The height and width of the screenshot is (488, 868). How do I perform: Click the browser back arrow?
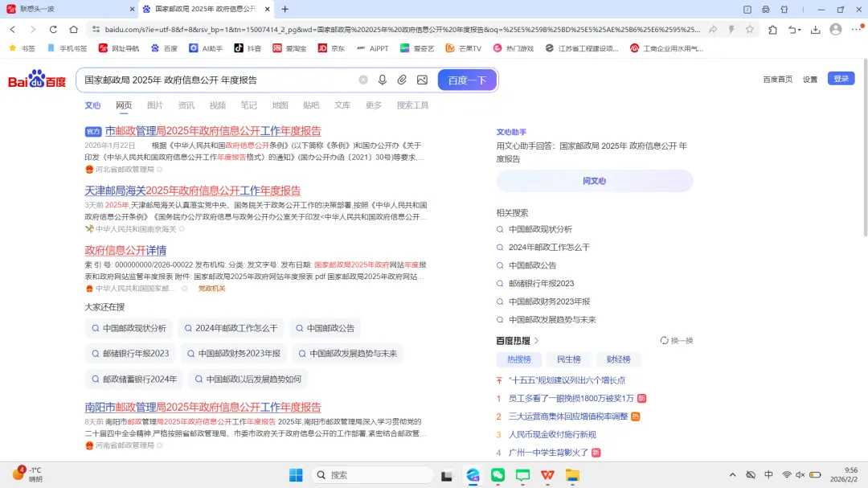pyautogui.click(x=13, y=30)
